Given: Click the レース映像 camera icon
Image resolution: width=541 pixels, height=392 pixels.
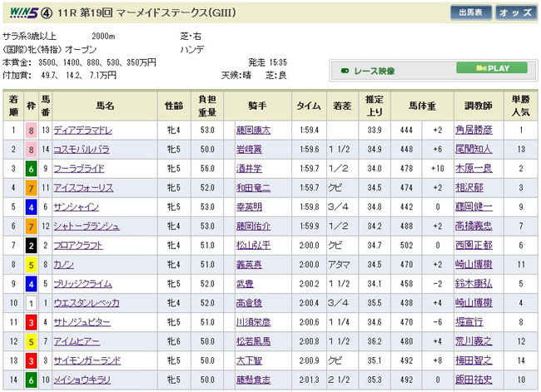Looking at the screenshot, I should pos(344,69).
